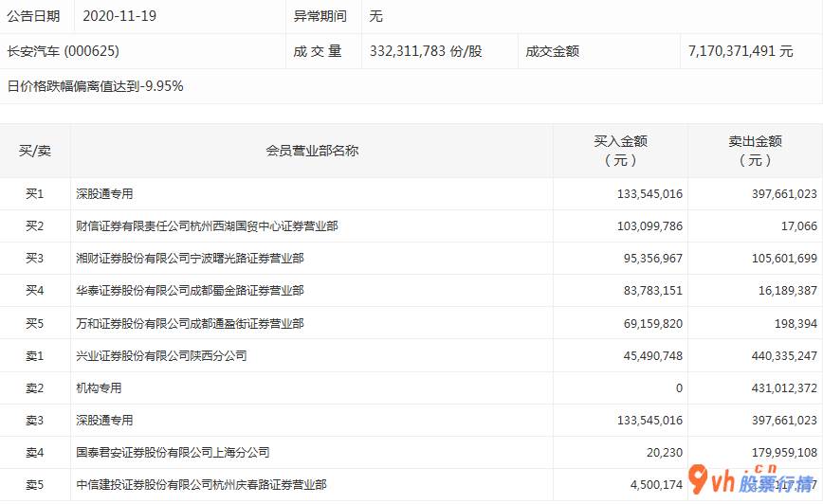Select buy amount 103,099,786
The width and height of the screenshot is (823, 504).
pyautogui.click(x=649, y=226)
